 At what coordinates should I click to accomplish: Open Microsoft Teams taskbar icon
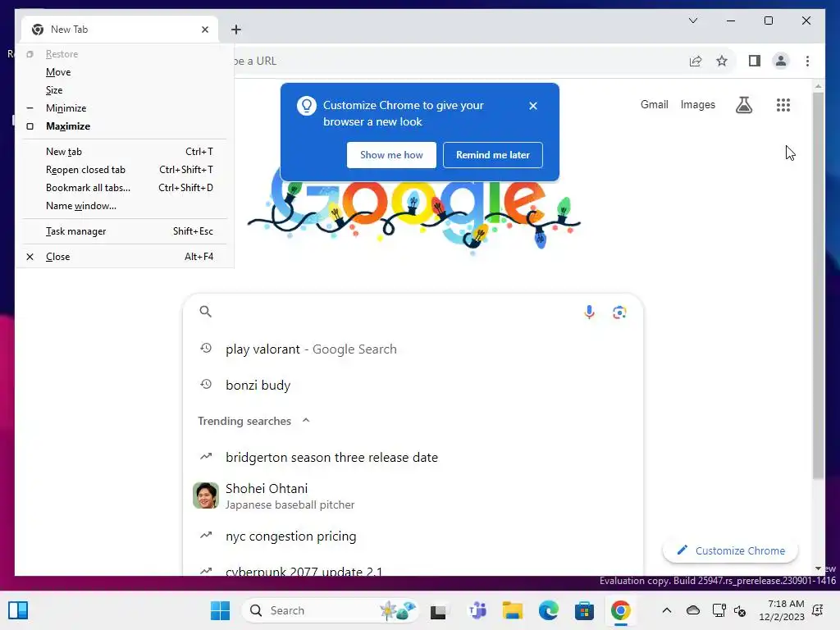477,610
